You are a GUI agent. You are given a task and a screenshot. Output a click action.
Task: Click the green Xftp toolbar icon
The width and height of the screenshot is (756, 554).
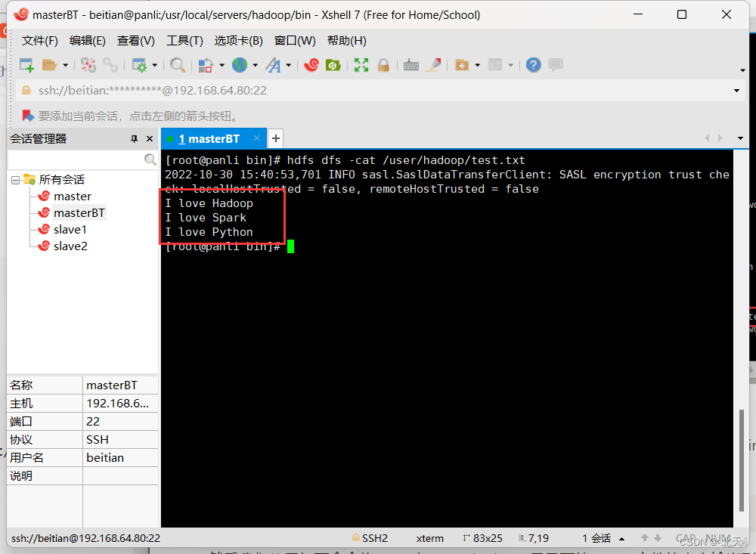pos(333,64)
